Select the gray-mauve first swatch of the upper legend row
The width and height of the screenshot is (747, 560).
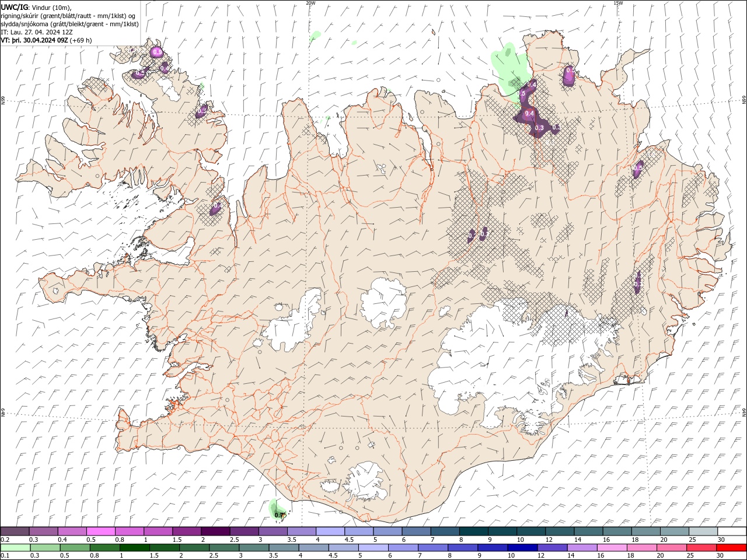click(15, 531)
